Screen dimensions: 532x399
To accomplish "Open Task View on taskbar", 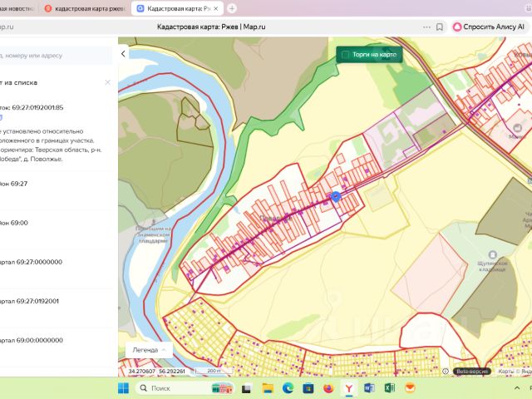I will tap(247, 388).
